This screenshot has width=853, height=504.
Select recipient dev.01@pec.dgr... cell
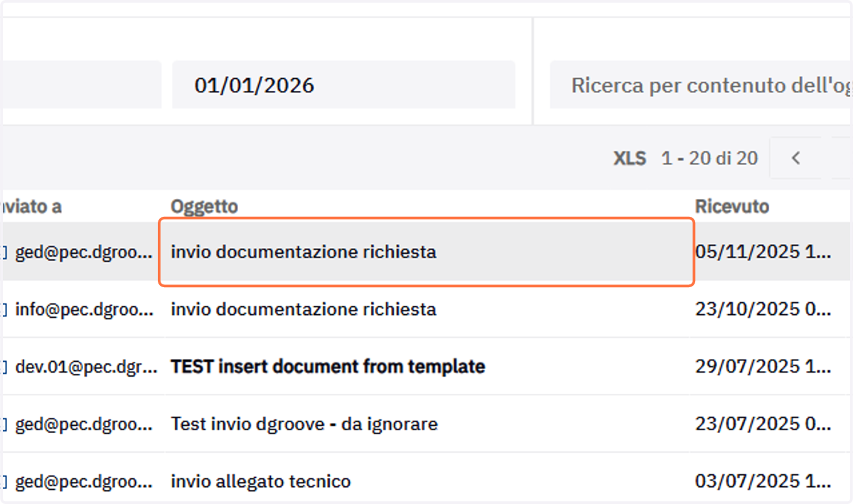click(x=86, y=367)
